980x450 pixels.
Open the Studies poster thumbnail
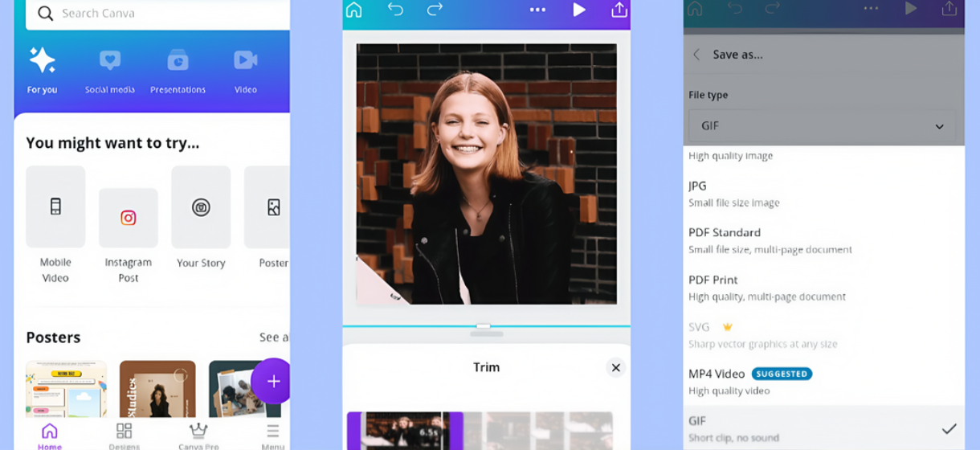[x=157, y=388]
